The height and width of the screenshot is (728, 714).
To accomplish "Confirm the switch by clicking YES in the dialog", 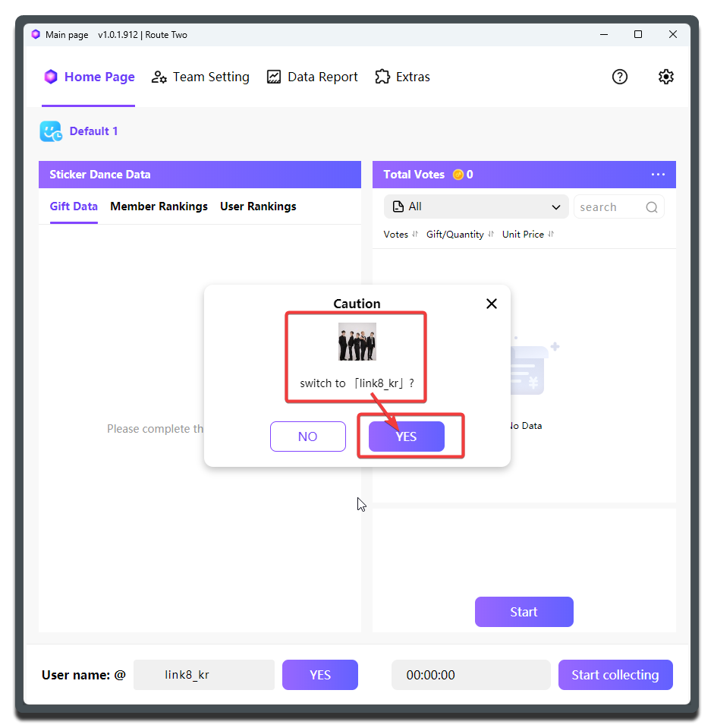I will (x=406, y=436).
